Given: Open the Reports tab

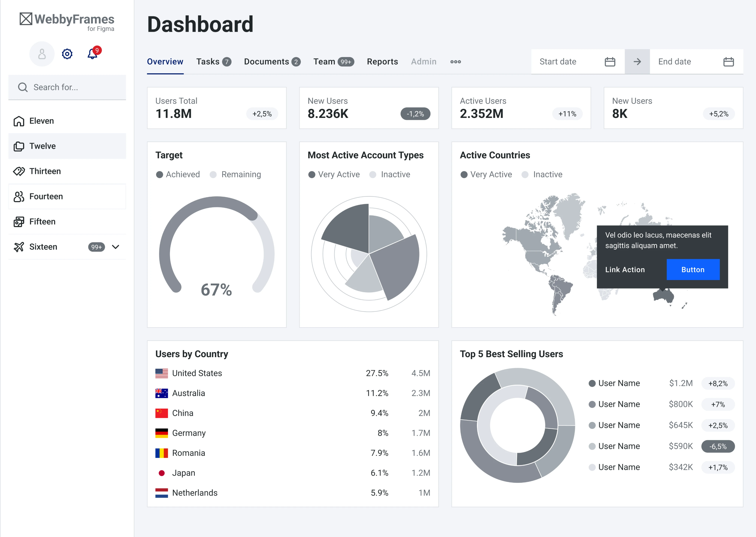Looking at the screenshot, I should point(382,62).
